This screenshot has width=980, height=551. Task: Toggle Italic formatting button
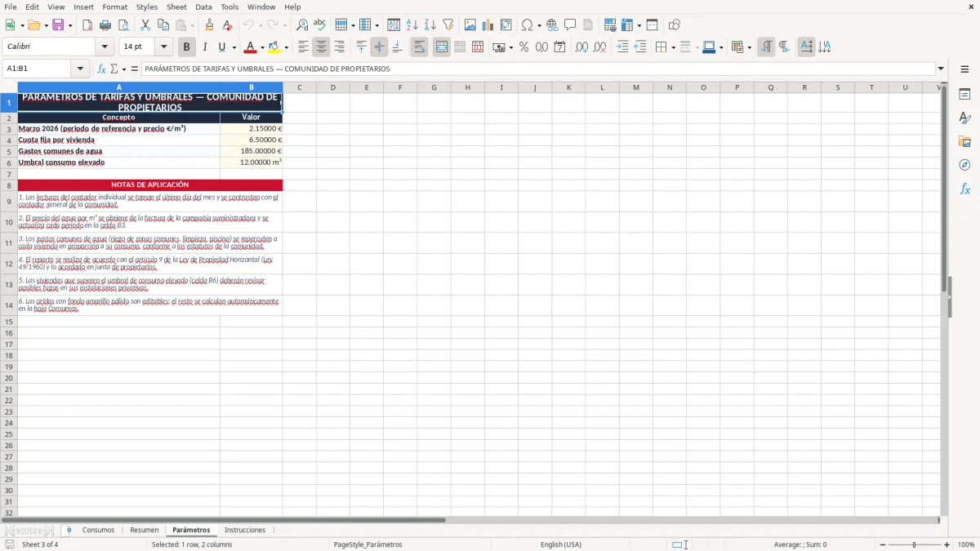click(204, 47)
